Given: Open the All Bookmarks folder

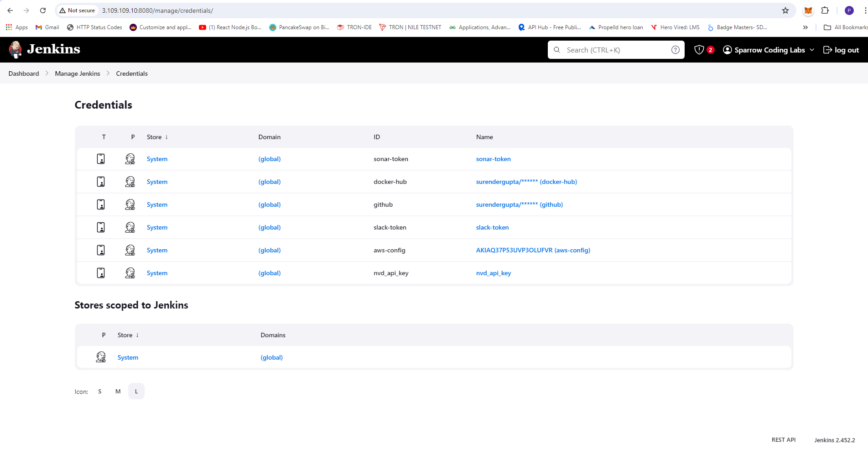Looking at the screenshot, I should coord(845,27).
